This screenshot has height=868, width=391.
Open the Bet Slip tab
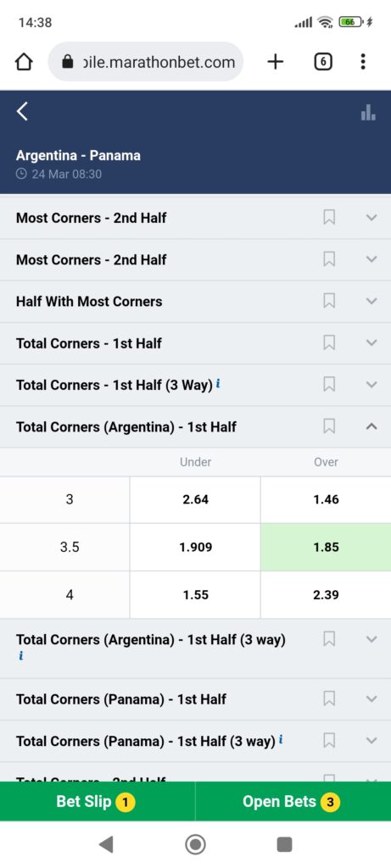pyautogui.click(x=98, y=802)
